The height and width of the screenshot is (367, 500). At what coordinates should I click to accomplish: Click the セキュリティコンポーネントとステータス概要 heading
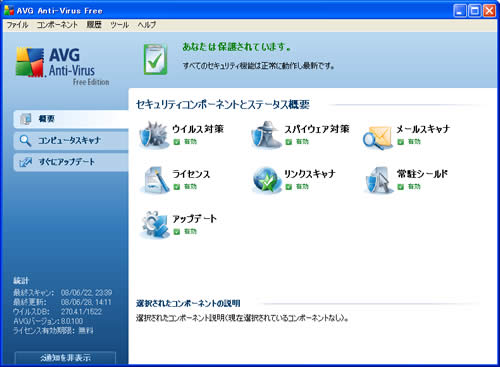[223, 105]
